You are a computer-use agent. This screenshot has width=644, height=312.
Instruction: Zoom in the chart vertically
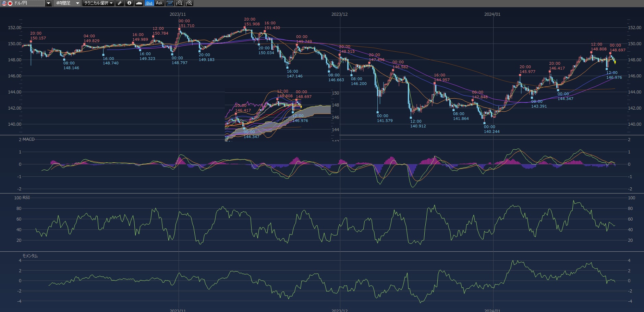pyautogui.click(x=189, y=3)
